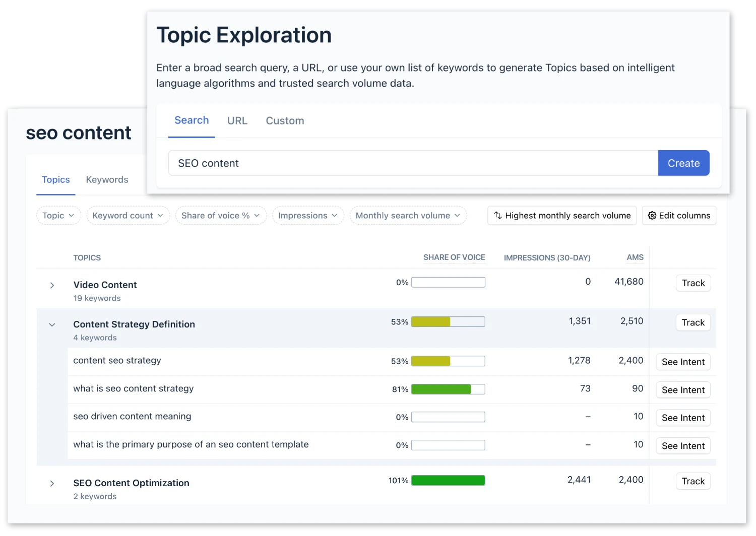Click See Intent for content seo strategy
The height and width of the screenshot is (536, 756).
(683, 362)
